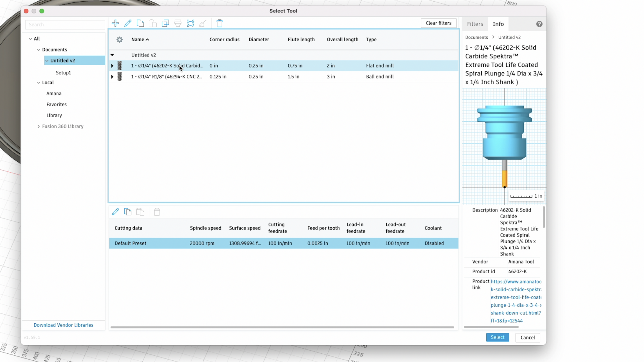Click the Duplicate tool icon
The height and width of the screenshot is (362, 644).
click(x=165, y=23)
